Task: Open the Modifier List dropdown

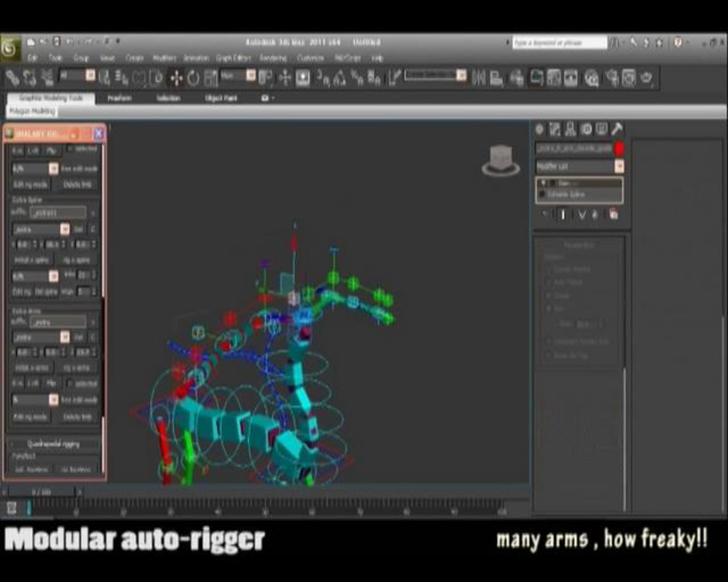Action: pyautogui.click(x=580, y=166)
